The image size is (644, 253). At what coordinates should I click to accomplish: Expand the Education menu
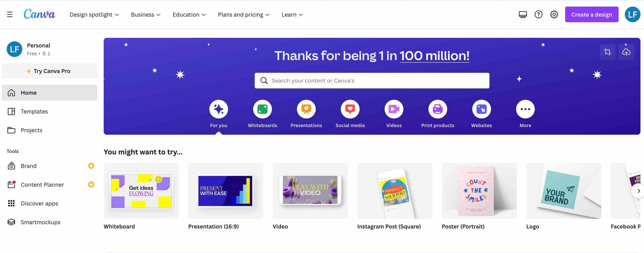[189, 14]
